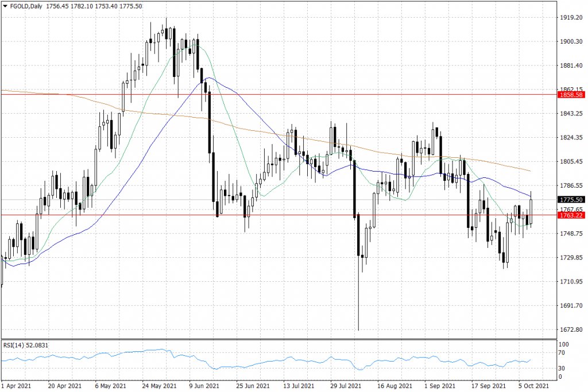The width and height of the screenshot is (588, 392).
Task: Click the 1919.20 price axis label
Action: coord(571,18)
